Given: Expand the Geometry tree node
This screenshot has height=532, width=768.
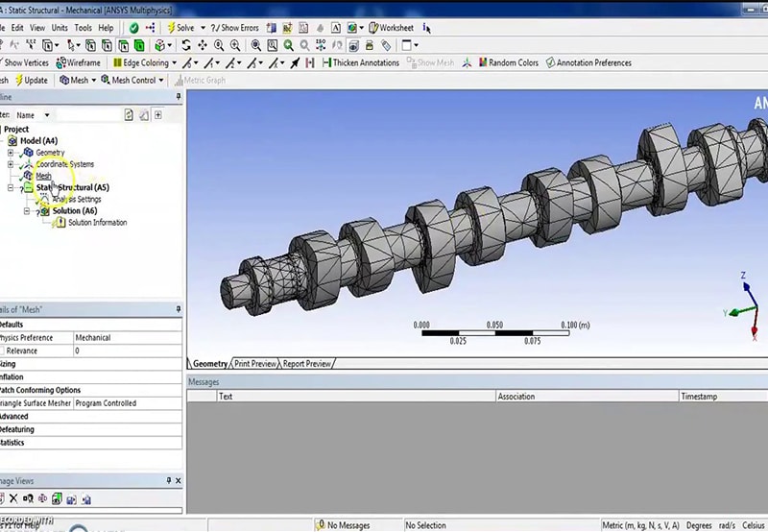Looking at the screenshot, I should [x=11, y=153].
